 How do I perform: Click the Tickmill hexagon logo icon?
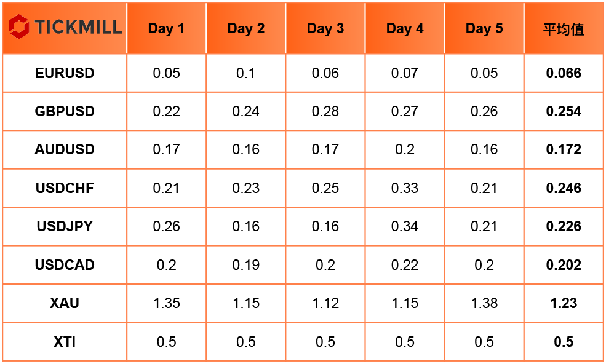click(x=19, y=26)
